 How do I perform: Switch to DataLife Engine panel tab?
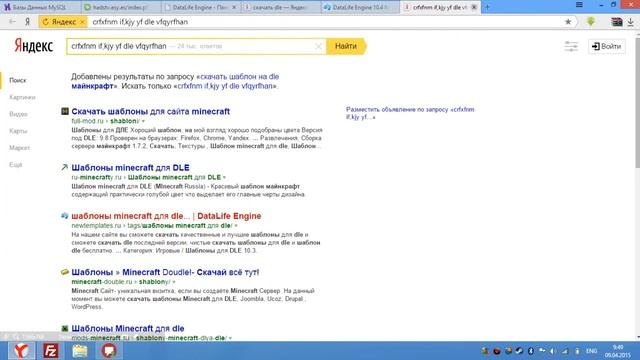[x=198, y=7]
